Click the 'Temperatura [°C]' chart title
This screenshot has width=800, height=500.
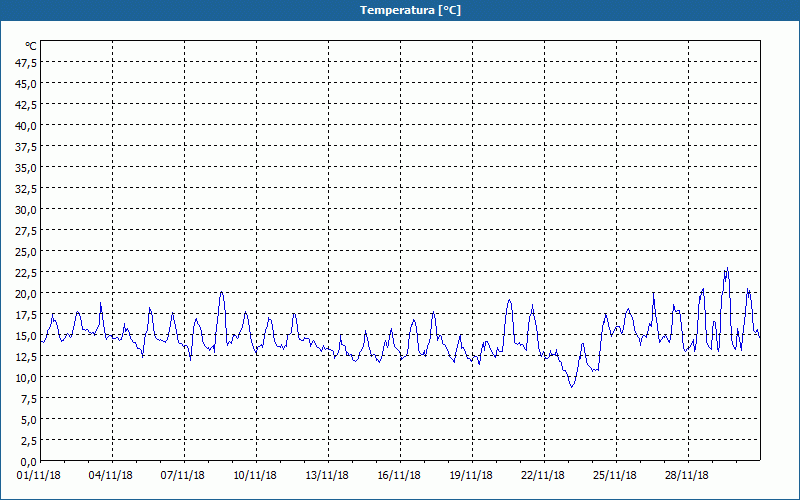click(410, 10)
